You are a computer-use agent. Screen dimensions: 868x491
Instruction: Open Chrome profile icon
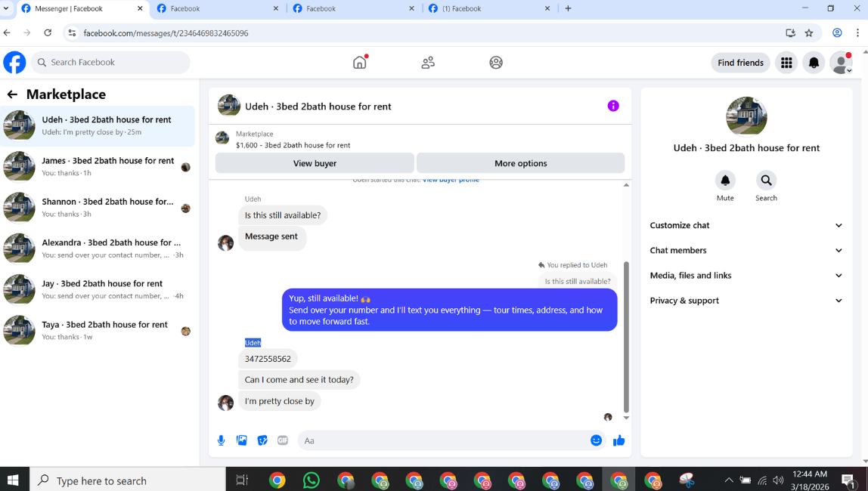pyautogui.click(x=837, y=33)
